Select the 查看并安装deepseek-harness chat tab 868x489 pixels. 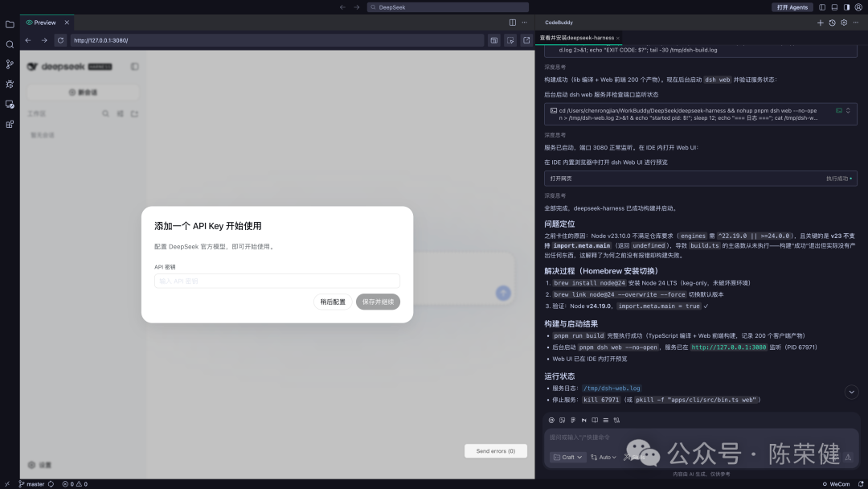point(576,38)
